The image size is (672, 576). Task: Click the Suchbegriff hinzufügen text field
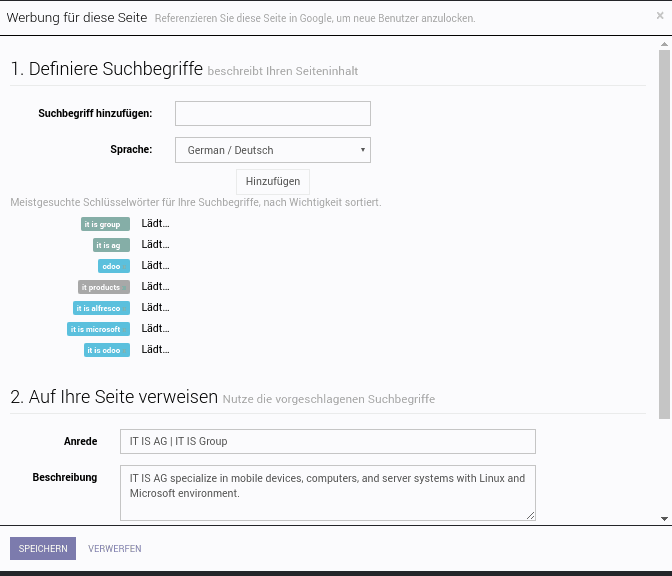click(273, 114)
